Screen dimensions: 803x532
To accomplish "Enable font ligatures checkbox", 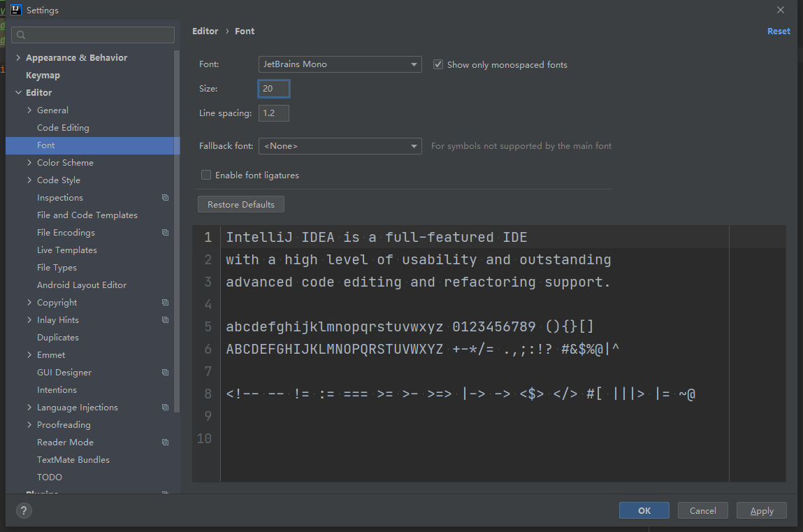I will tap(206, 175).
